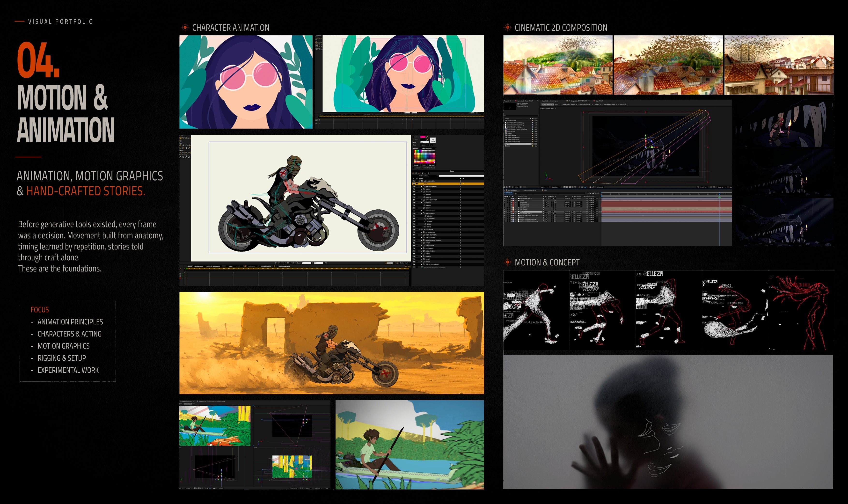This screenshot has width=848, height=504.
Task: Toggle visibility of the CABEZA layer
Action: coord(414,190)
